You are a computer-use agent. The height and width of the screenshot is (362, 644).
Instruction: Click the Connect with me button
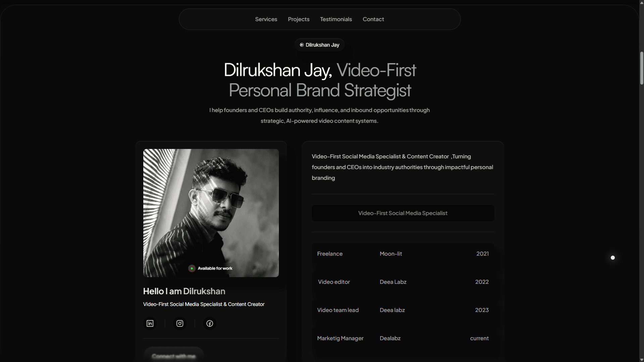tap(174, 356)
